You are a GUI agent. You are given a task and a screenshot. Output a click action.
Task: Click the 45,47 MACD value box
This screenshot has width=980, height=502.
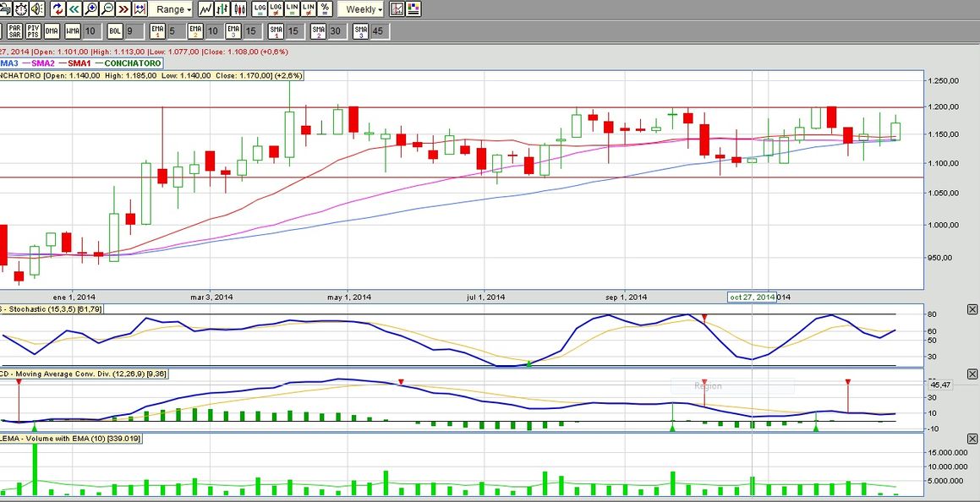click(x=940, y=385)
